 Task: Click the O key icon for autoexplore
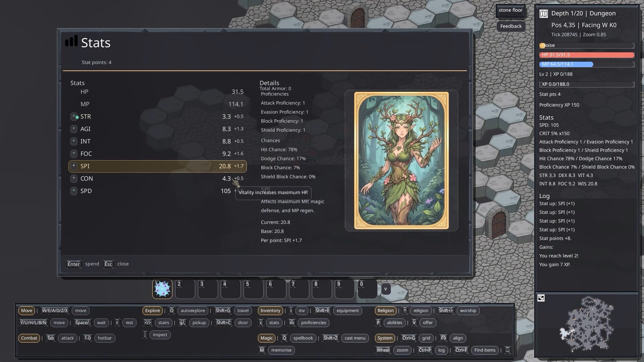click(x=171, y=310)
